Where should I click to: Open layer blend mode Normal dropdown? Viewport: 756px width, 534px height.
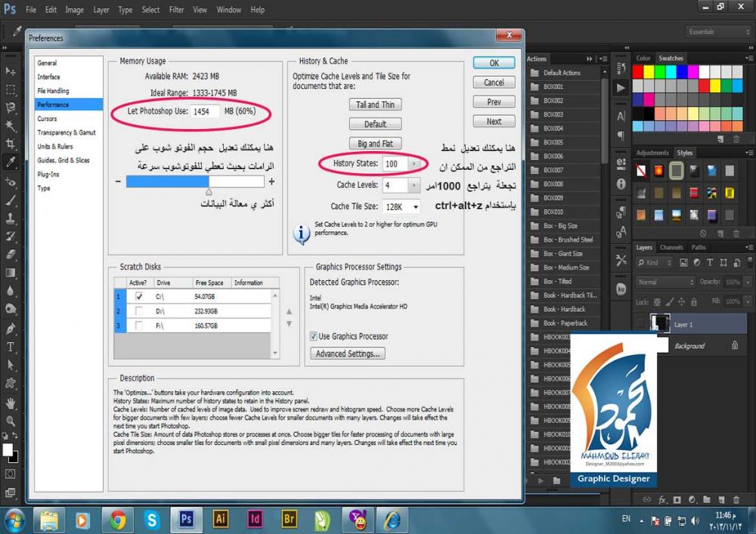(x=665, y=282)
